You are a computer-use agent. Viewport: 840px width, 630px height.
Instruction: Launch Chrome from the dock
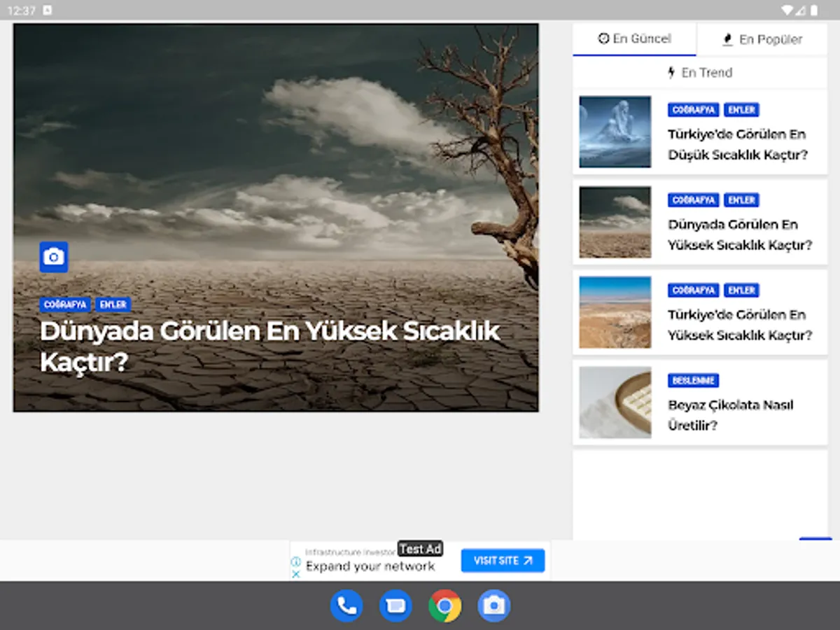pyautogui.click(x=444, y=605)
